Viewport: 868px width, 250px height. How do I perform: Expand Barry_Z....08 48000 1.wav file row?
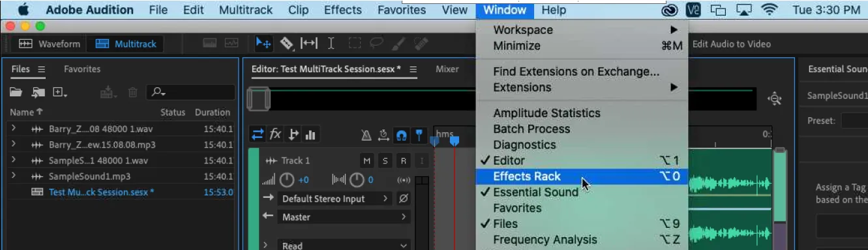(13, 128)
